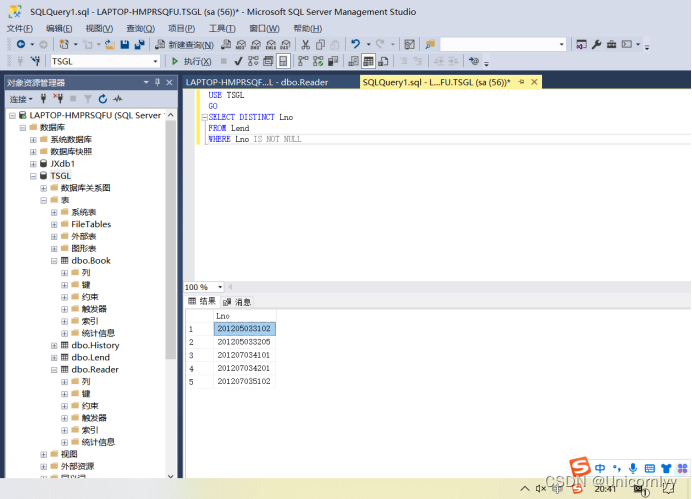Click Include Client Statistics icon
The height and width of the screenshot is (499, 692).
pyautogui.click(x=333, y=61)
